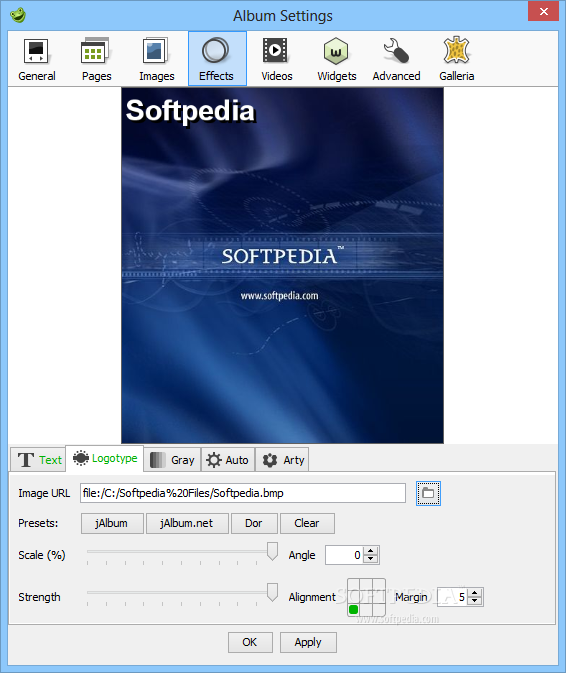The image size is (566, 673).
Task: Select top-right cell in Alignment grid
Action: [x=378, y=585]
